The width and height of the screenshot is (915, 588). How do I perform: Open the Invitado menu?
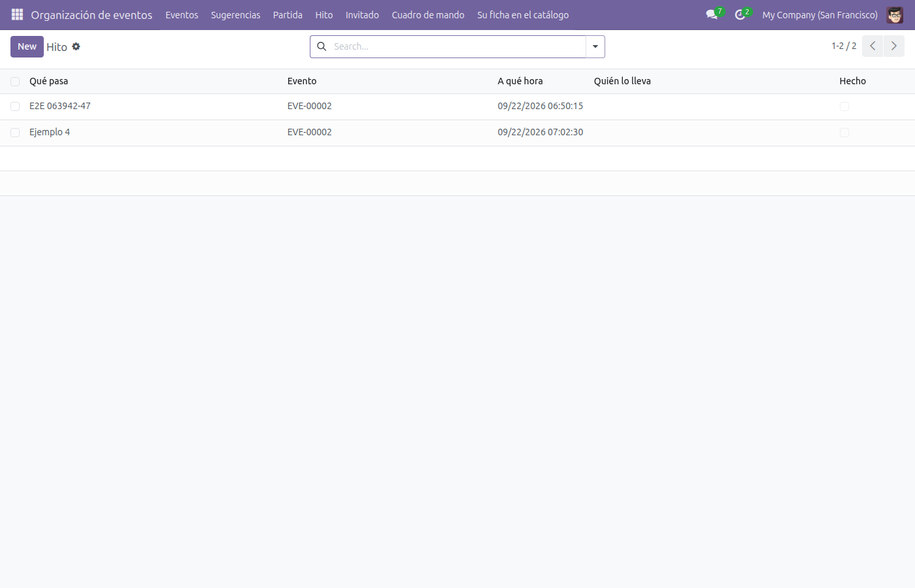[x=362, y=14]
